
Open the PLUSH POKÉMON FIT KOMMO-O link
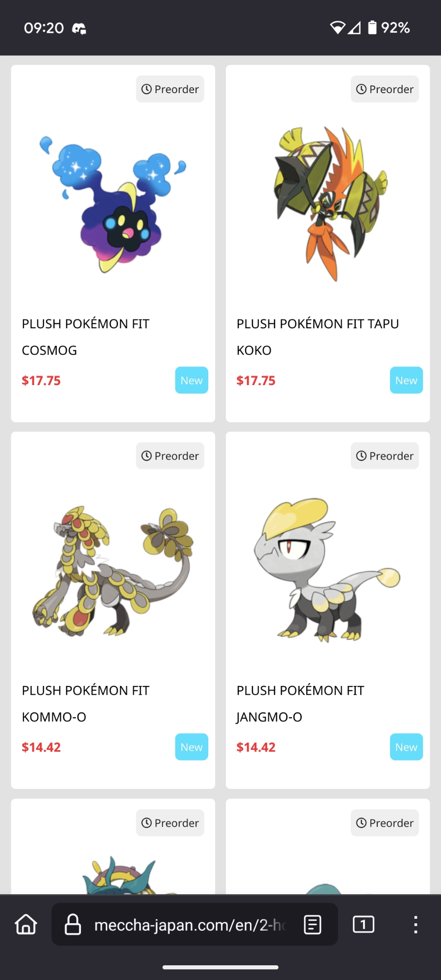pyautogui.click(x=86, y=704)
